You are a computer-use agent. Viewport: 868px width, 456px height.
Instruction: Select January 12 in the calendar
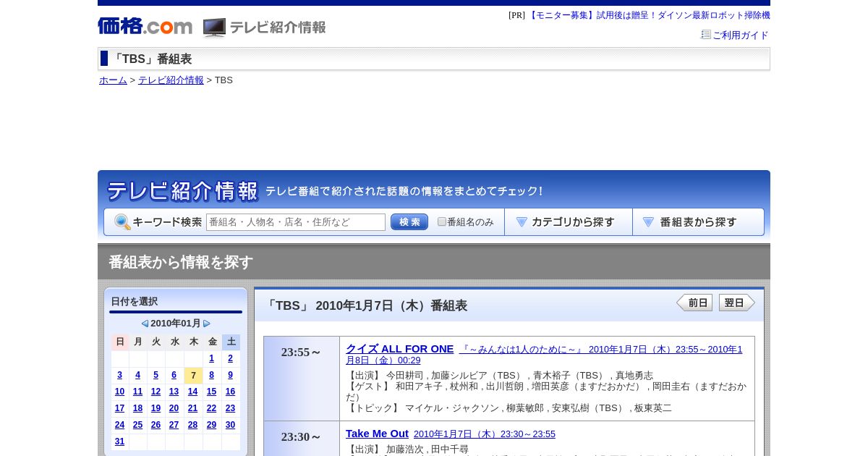pos(156,392)
